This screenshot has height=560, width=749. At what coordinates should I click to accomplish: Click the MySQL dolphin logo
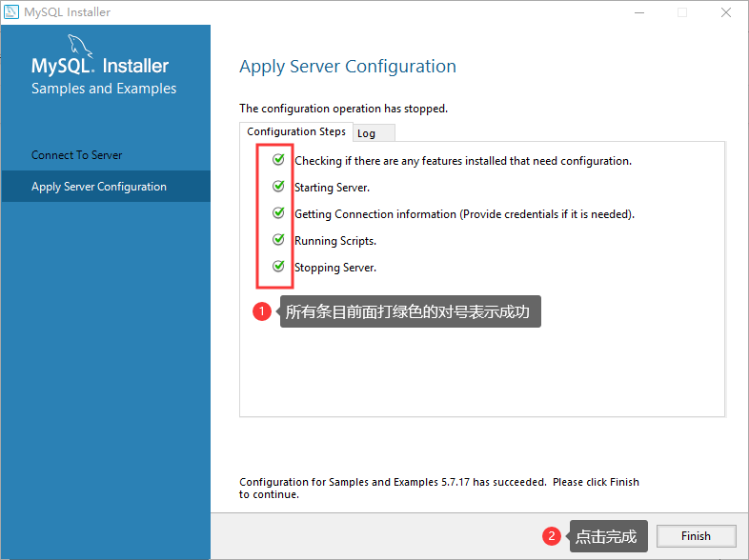point(80,46)
